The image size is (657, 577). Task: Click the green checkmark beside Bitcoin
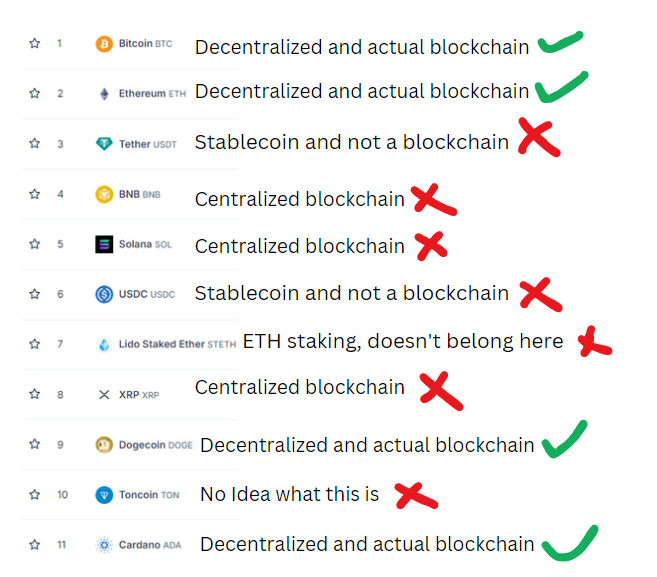pos(560,42)
